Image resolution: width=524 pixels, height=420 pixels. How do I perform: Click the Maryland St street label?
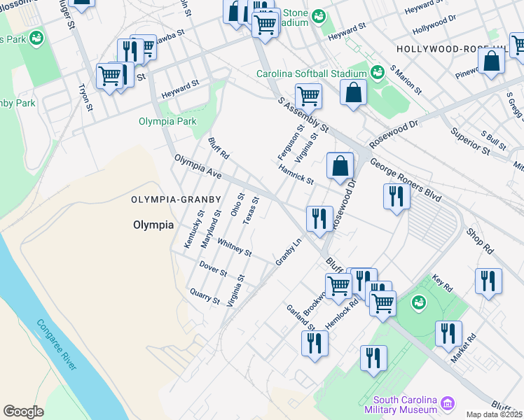click(x=211, y=229)
